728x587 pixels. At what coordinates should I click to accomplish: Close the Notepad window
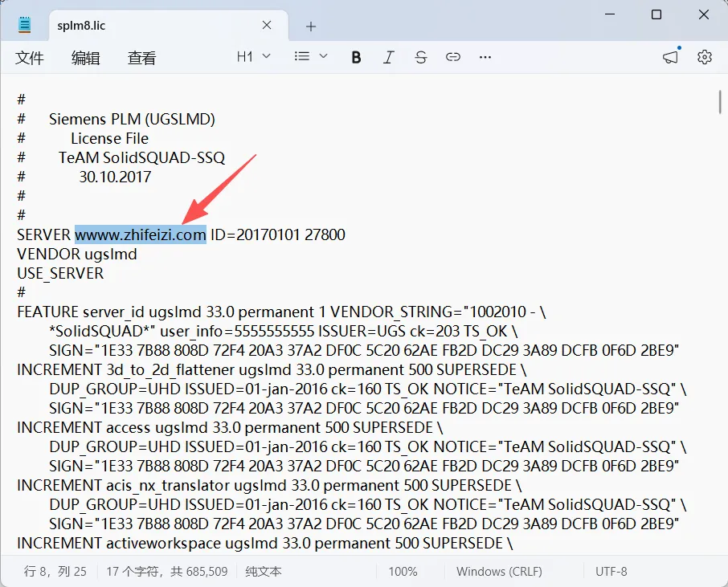pyautogui.click(x=703, y=14)
